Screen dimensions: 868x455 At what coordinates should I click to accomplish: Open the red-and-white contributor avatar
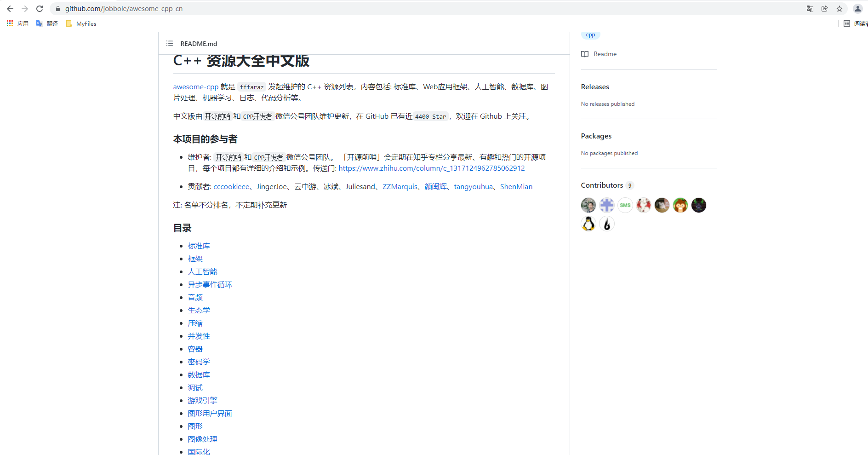point(644,205)
